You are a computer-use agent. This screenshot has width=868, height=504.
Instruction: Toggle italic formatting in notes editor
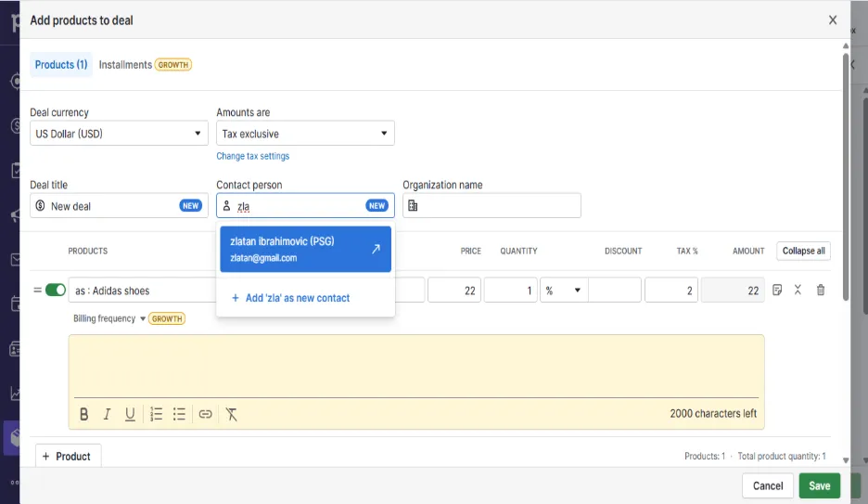coord(107,414)
